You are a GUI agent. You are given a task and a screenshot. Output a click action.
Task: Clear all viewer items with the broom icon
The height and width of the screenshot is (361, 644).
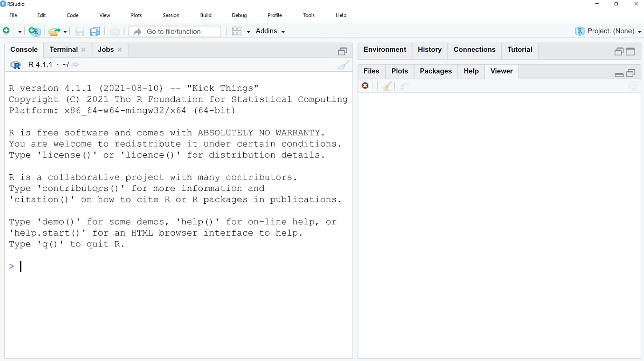pyautogui.click(x=388, y=86)
